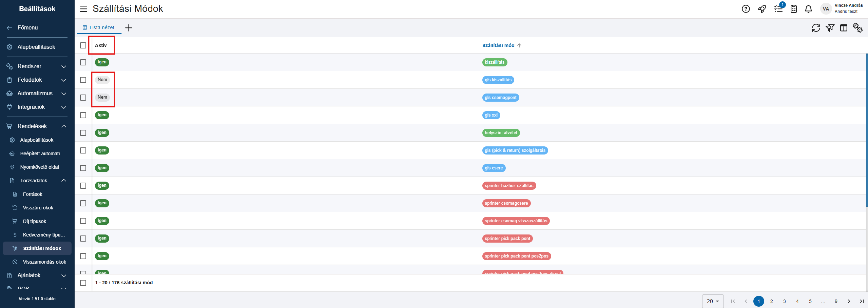Click the refresh list icon
Image resolution: width=868 pixels, height=308 pixels.
point(816,28)
